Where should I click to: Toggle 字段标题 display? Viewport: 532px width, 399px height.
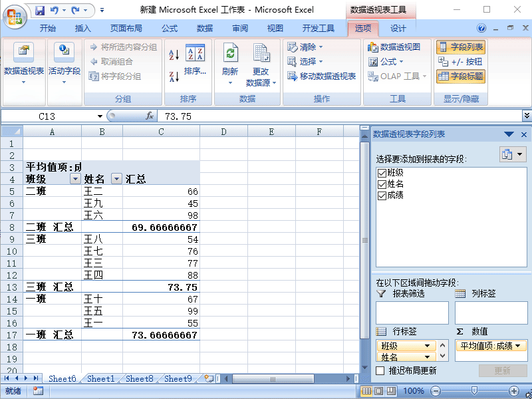[461, 76]
